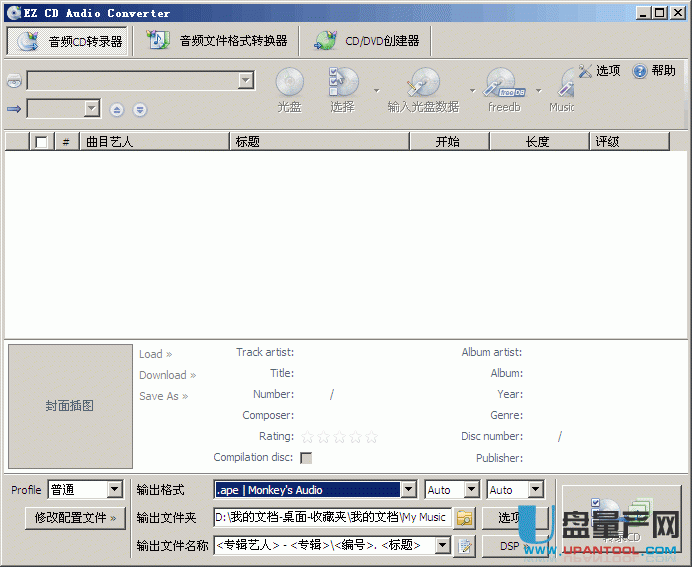This screenshot has width=692, height=567.
Task: Click the Save As » link
Action: click(x=163, y=396)
